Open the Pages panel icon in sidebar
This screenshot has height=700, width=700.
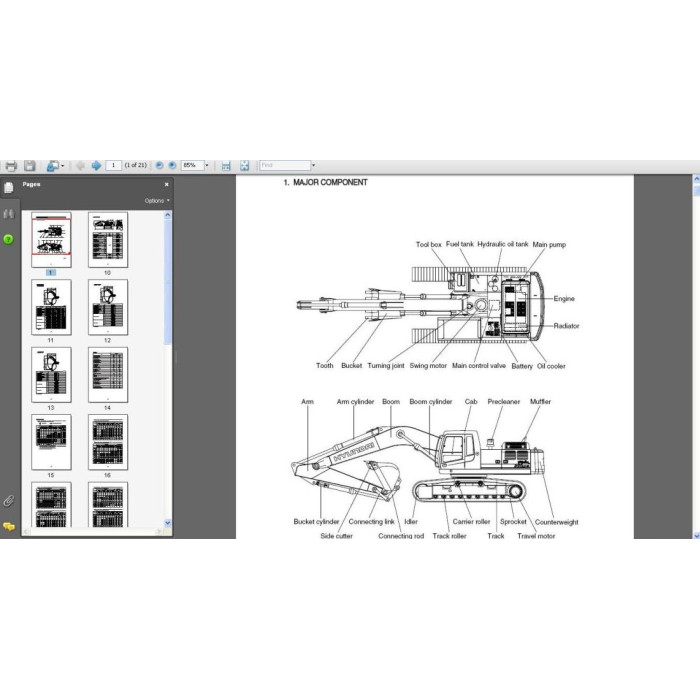[x=8, y=188]
